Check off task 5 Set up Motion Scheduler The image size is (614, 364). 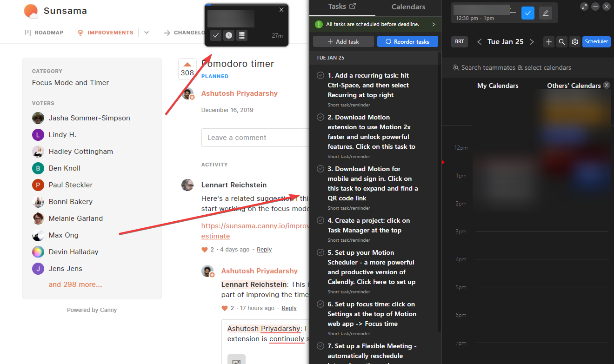click(320, 252)
